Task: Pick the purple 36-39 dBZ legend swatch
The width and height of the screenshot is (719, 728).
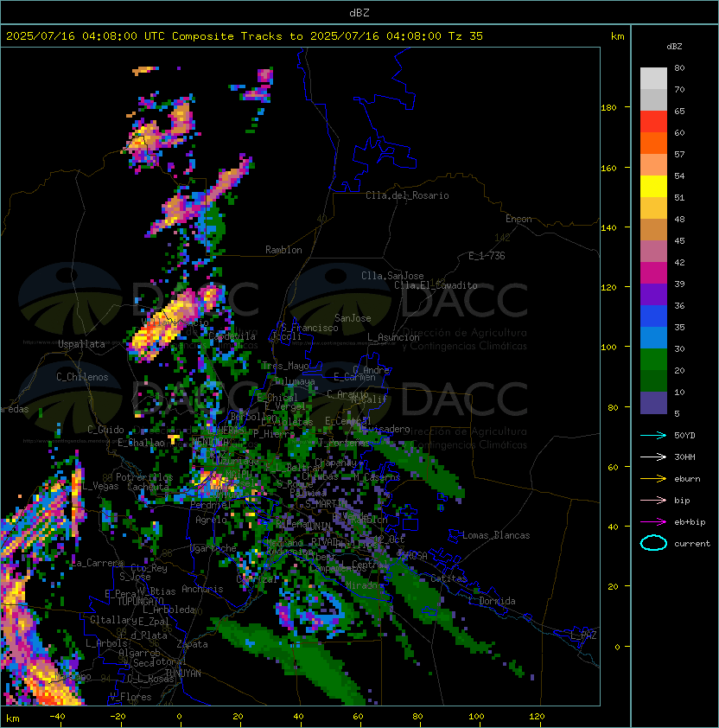Action: point(653,295)
